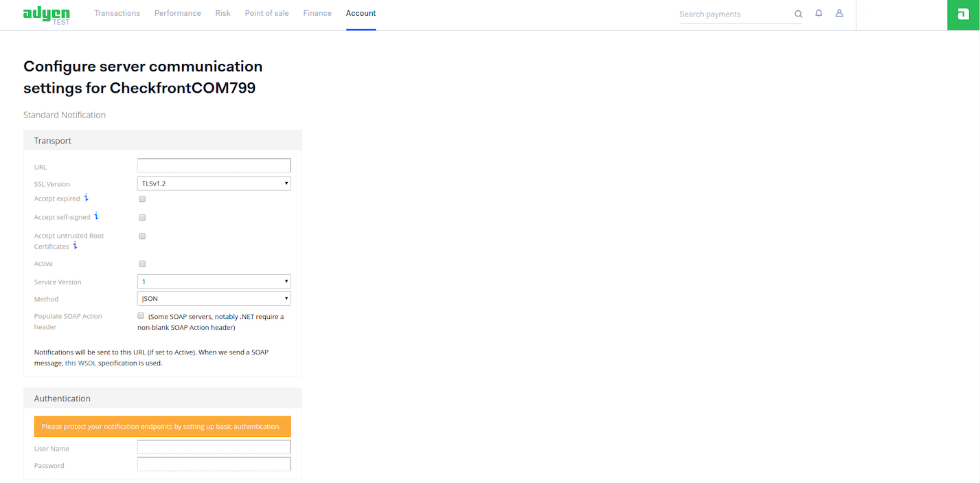Screen dimensions: 980x483
Task: Click the search magnifier icon
Action: (798, 14)
